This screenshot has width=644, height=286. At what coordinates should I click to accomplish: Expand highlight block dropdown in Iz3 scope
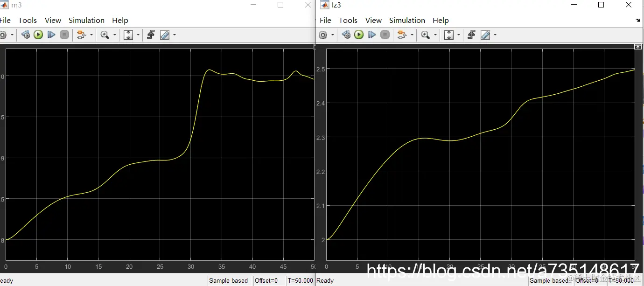tap(412, 35)
